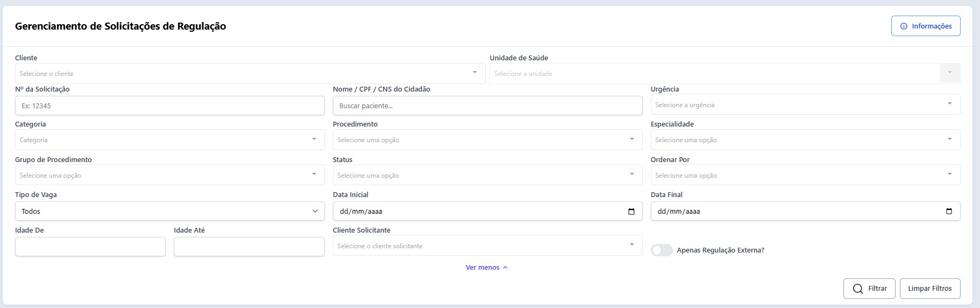This screenshot has height=308, width=980.
Task: Click the Apenas Regulação Externa? label
Action: (x=720, y=250)
